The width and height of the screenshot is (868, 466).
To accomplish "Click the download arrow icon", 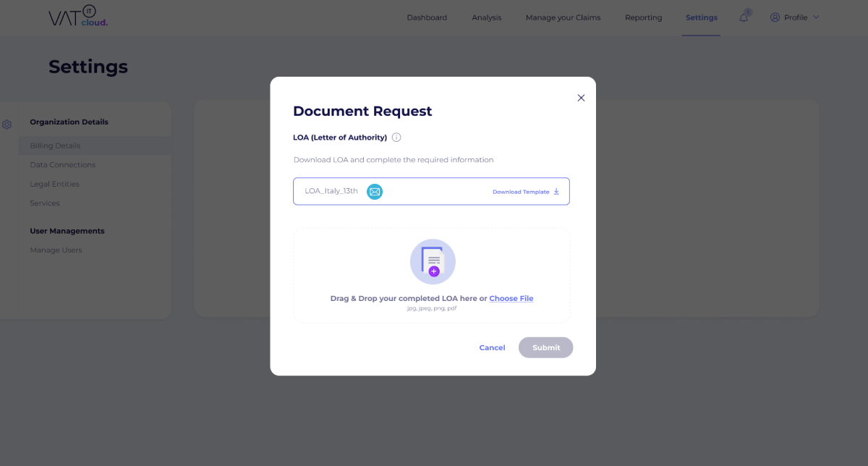I will coord(556,192).
